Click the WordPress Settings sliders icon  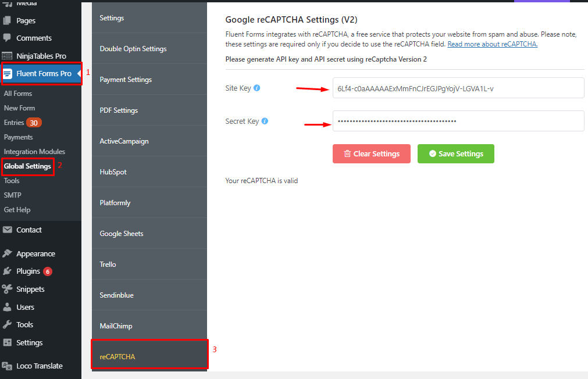point(7,342)
